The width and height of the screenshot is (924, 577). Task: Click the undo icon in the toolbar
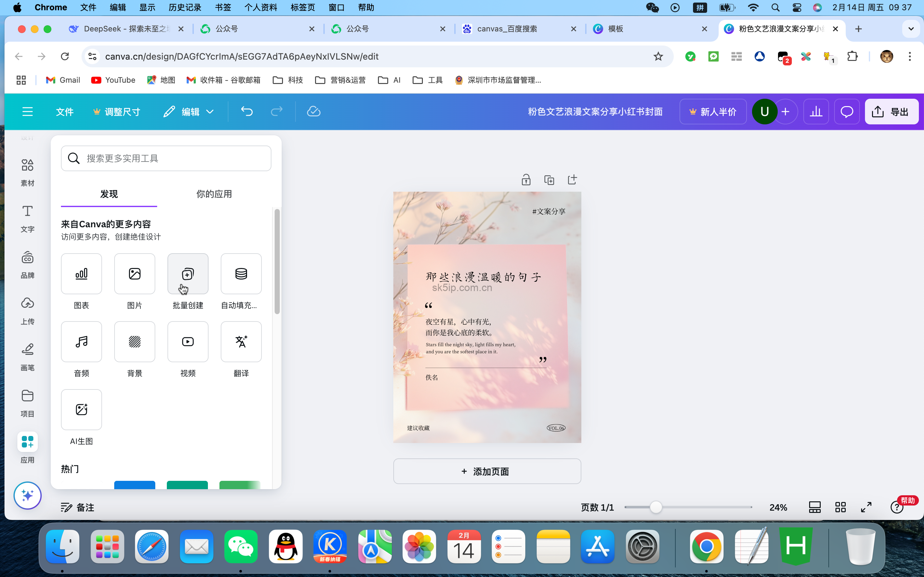click(x=247, y=111)
